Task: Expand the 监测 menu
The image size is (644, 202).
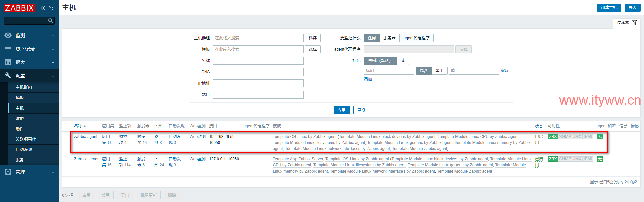Action: [29, 35]
